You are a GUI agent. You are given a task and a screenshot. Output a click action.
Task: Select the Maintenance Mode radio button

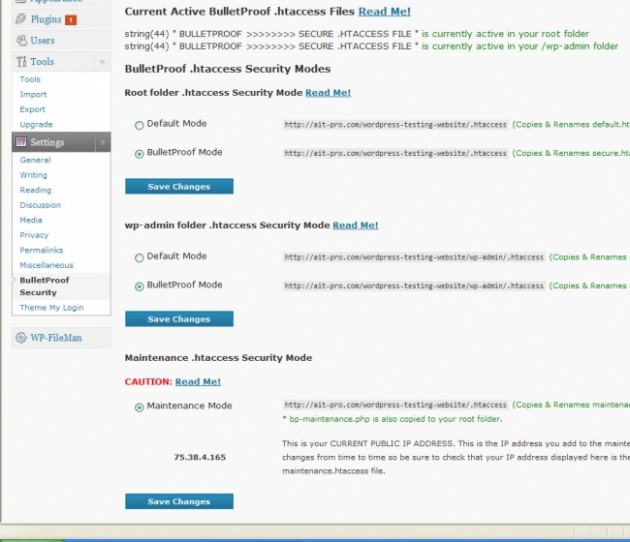click(139, 407)
